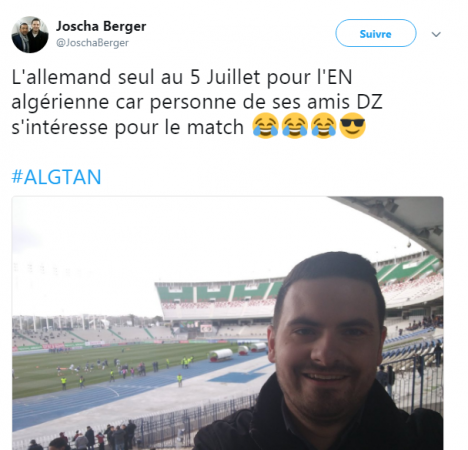The image size is (468, 450).
Task: Click the third crying-laughing emoji
Action: pos(323,126)
